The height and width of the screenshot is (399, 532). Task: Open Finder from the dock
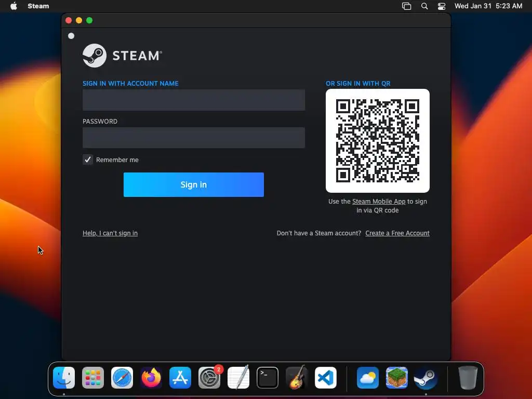tap(64, 378)
